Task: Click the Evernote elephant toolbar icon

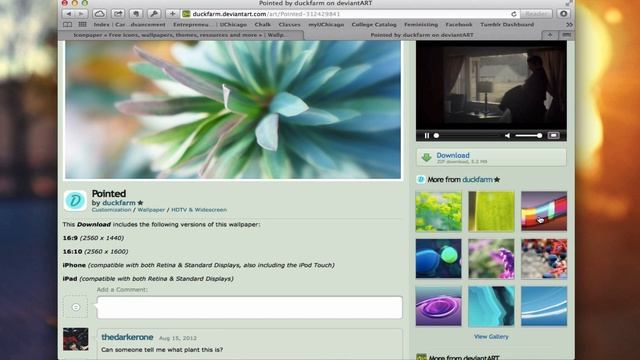Action: coord(136,14)
